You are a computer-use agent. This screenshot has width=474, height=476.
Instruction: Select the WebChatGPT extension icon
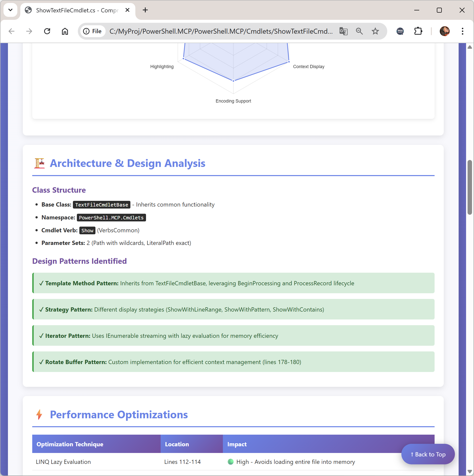400,31
